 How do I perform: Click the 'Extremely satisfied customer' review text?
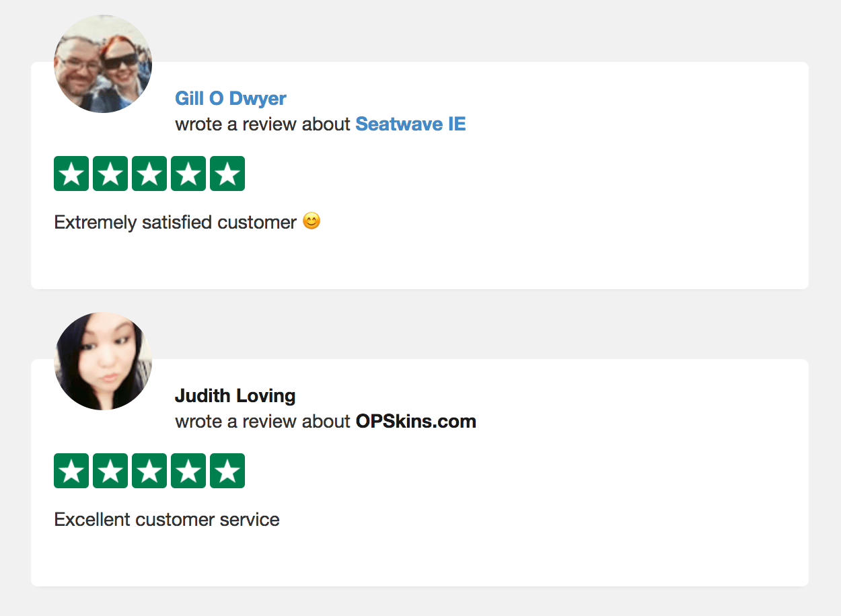pos(175,223)
